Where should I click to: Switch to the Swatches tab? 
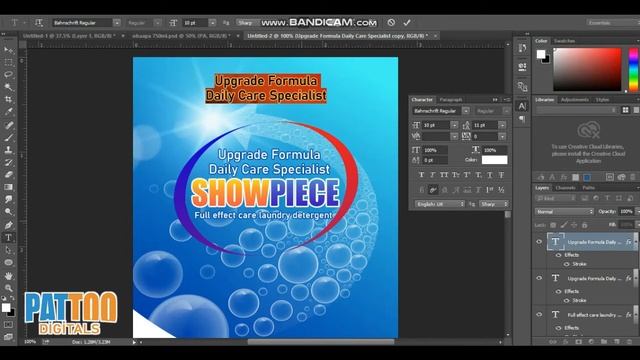pos(564,41)
